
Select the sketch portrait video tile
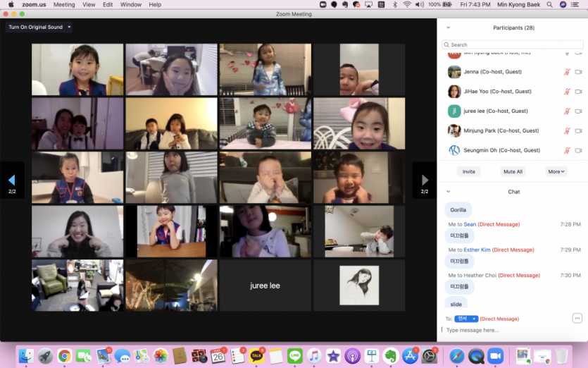(359, 286)
